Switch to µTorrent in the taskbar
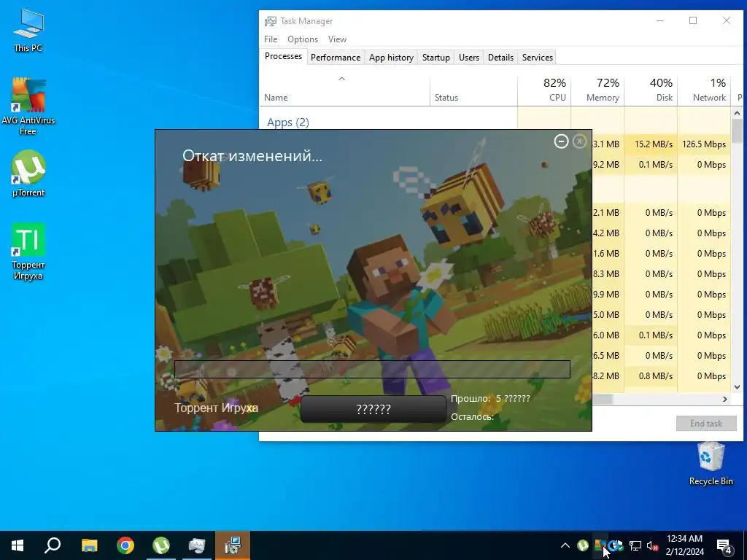747x560 pixels. 161,545
